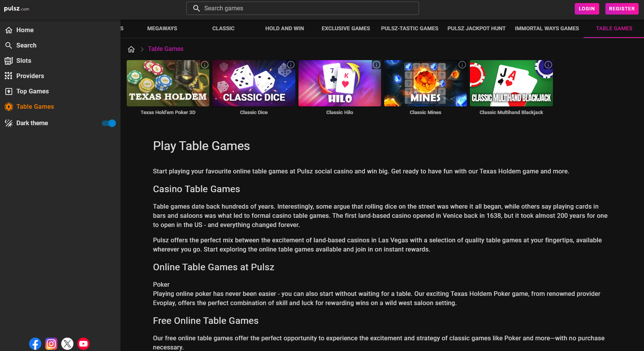Screen dimensions: 644x351
Task: Toggle the Dark theme switch
Action: coord(109,123)
